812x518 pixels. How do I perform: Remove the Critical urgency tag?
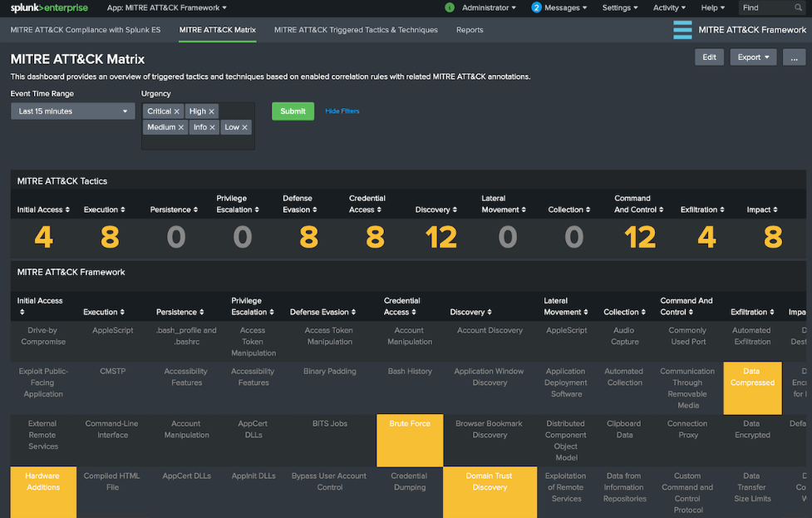pos(177,111)
